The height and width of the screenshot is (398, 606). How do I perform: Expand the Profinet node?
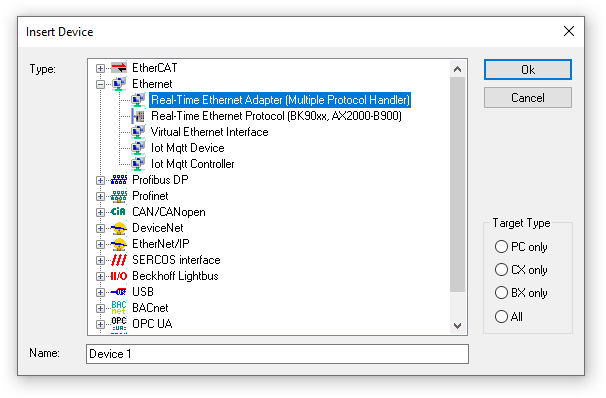pyautogui.click(x=100, y=196)
